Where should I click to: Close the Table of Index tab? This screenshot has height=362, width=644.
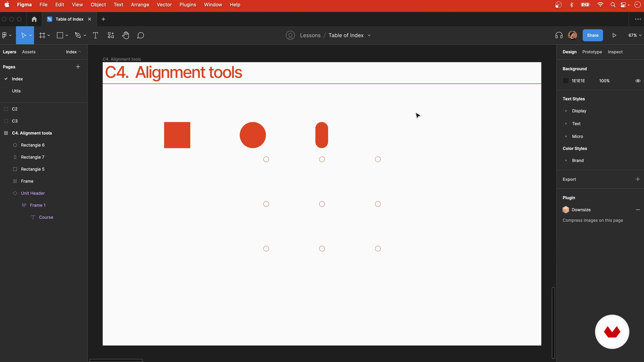90,19
